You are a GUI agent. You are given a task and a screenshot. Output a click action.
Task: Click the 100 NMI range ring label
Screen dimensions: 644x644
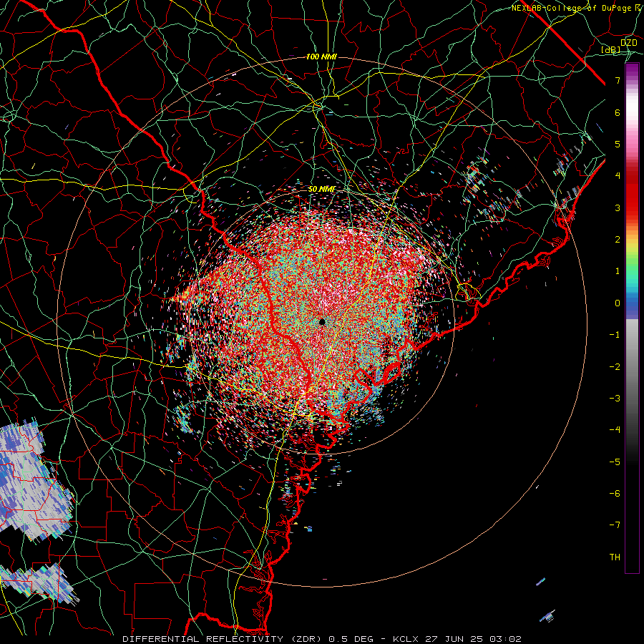pos(321,57)
